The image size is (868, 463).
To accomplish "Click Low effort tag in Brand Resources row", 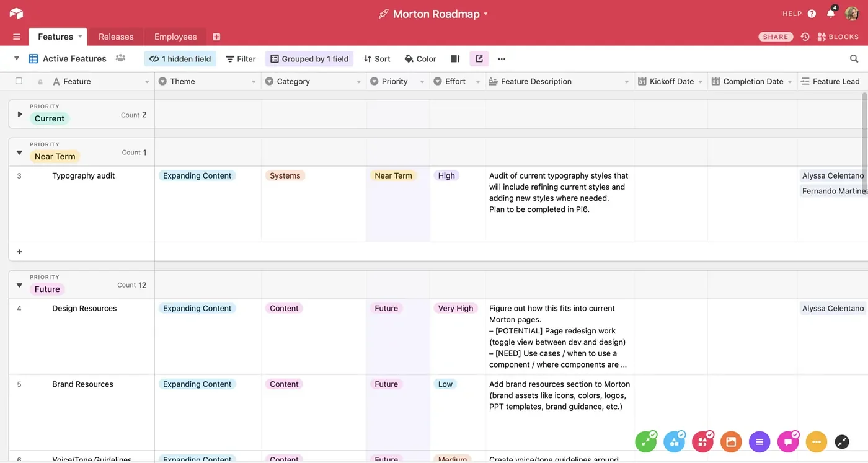I will point(445,384).
